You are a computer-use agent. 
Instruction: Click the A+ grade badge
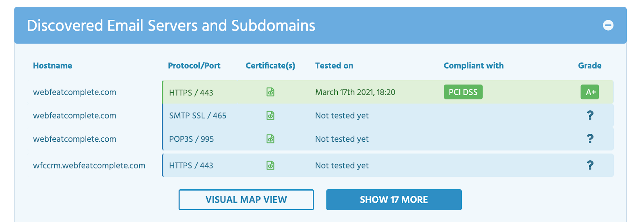(x=590, y=92)
